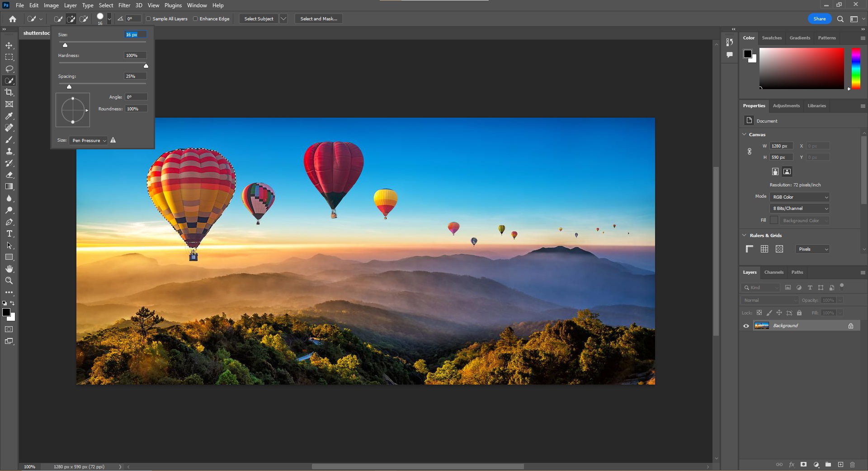Screen dimensions: 868x471
Task: Click the rainbow hue slider strip
Action: coord(856,69)
